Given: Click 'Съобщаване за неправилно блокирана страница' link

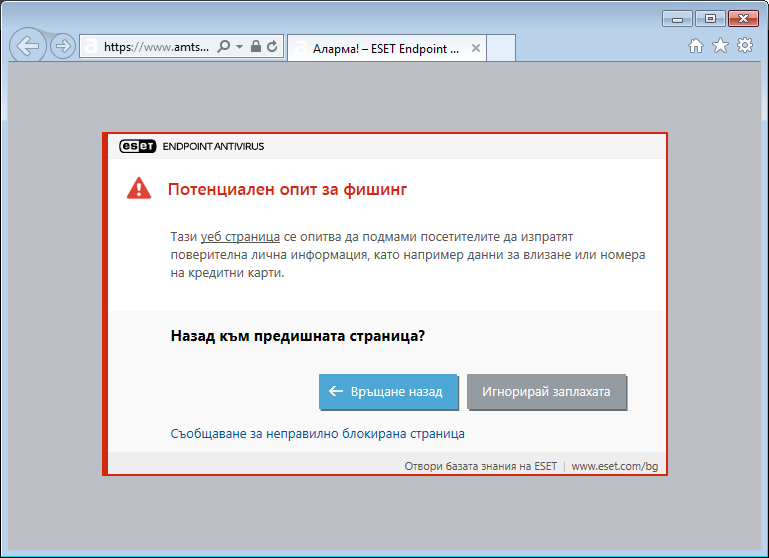Looking at the screenshot, I should (x=317, y=433).
